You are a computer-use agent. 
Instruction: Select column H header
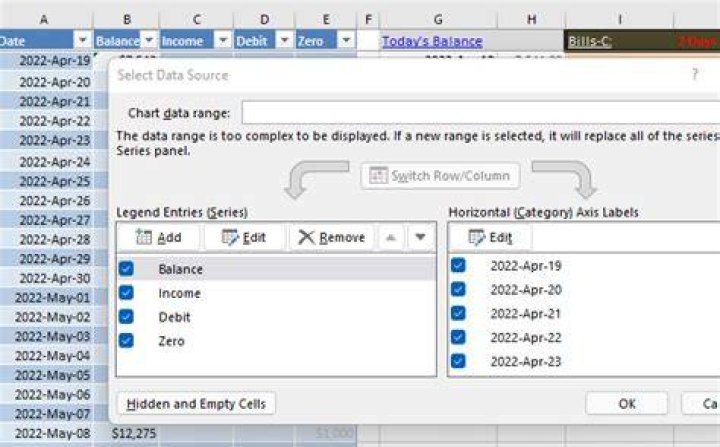click(x=531, y=19)
